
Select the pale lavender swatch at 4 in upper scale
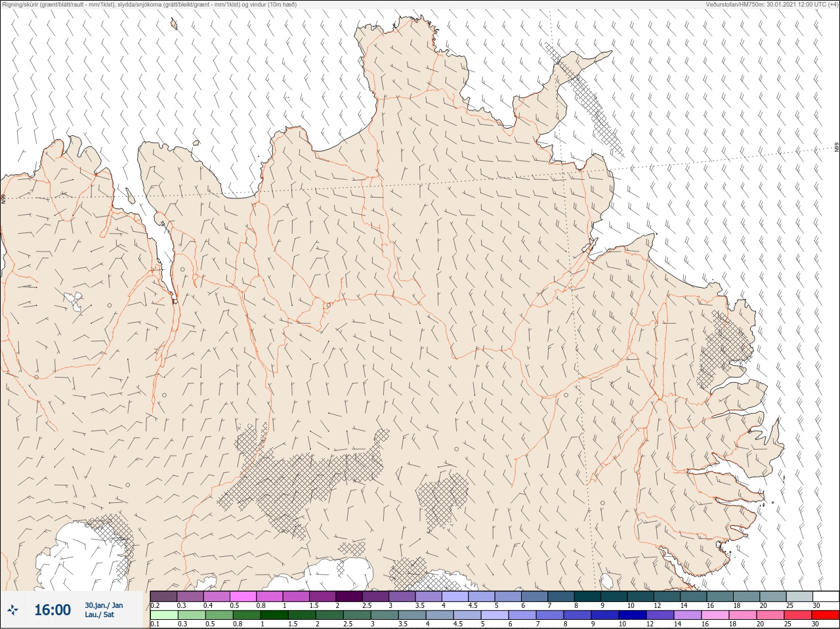pyautogui.click(x=455, y=596)
